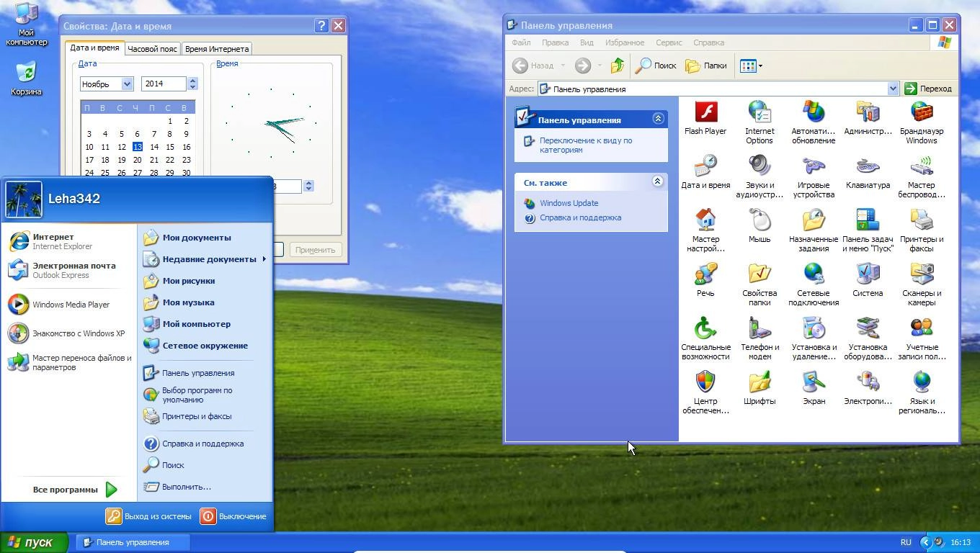
Task: Select the Корзина desktop icon
Action: tap(26, 78)
